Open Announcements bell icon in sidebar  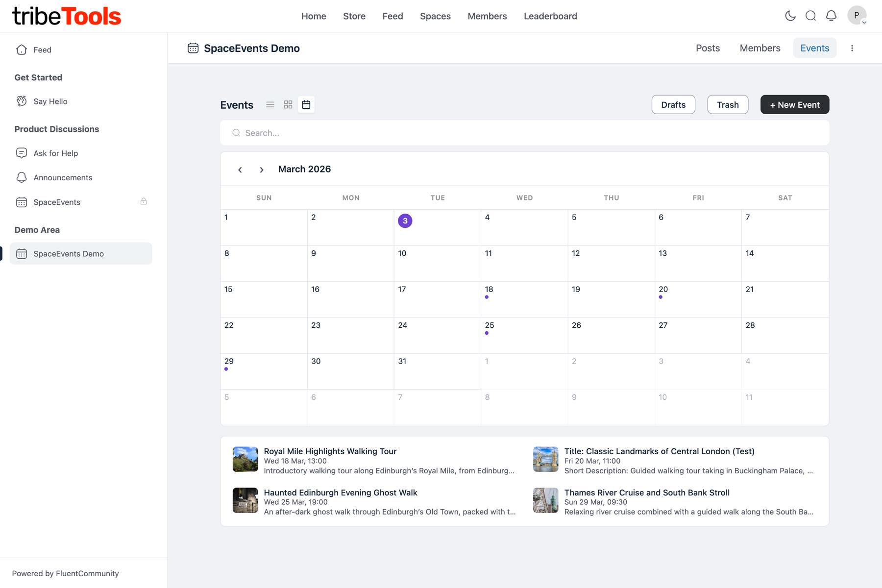(x=22, y=177)
